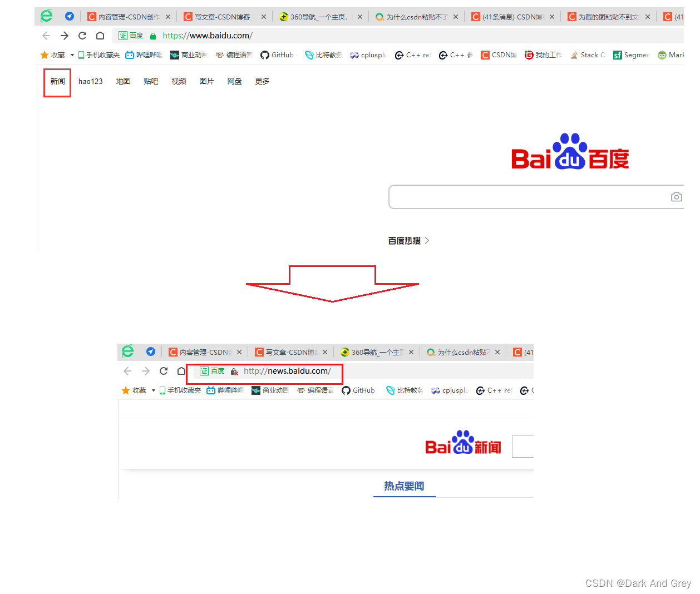Screen dimensions: 700x594
Task: Close the 为截的图粘贴不到文 tab
Action: pyautogui.click(x=648, y=17)
